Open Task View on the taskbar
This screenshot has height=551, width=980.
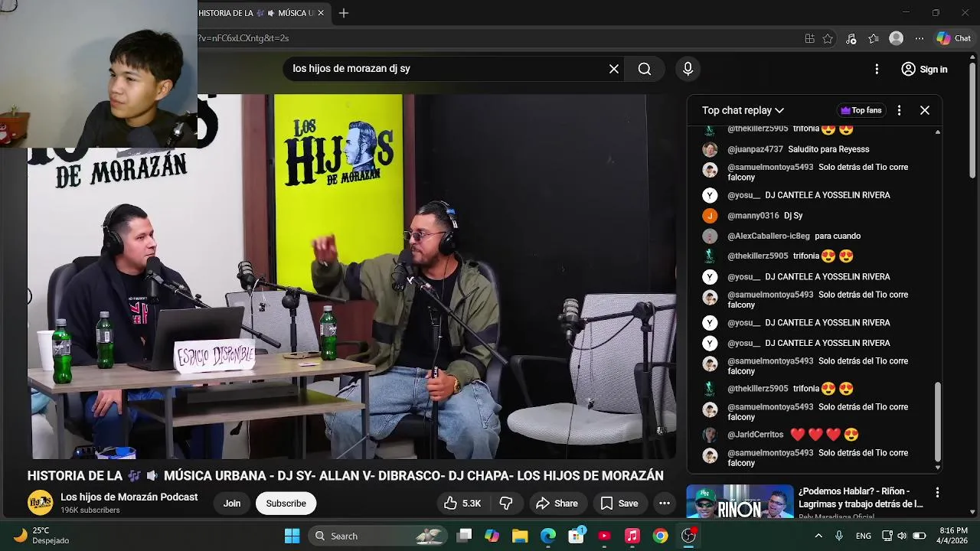[464, 536]
